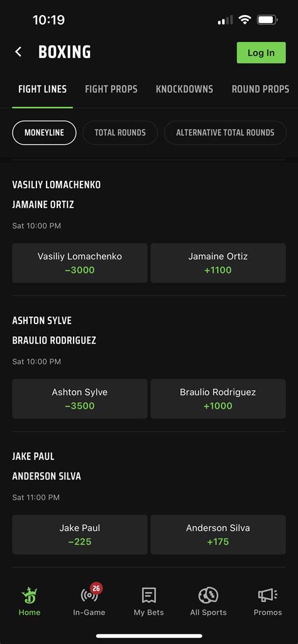Switch to the Fight Props tab

tap(111, 89)
